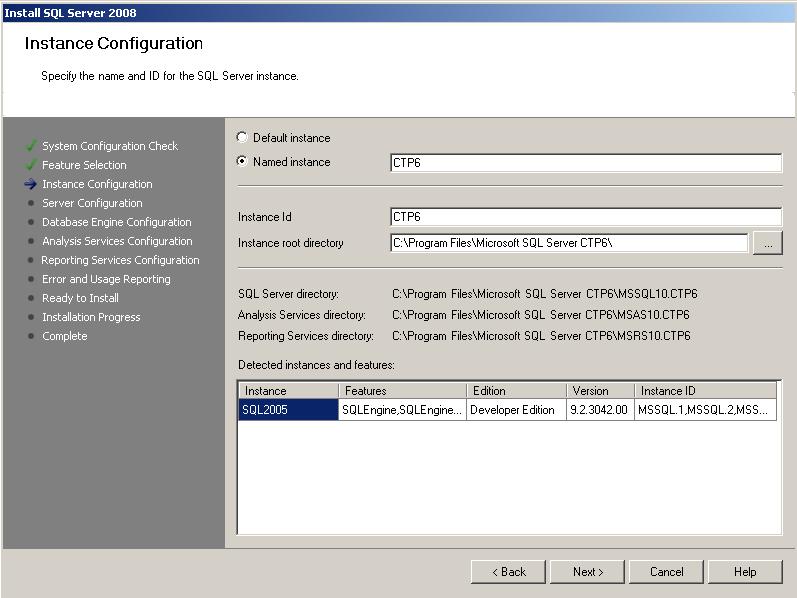Click the Next button
797x598 pixels.
(587, 572)
